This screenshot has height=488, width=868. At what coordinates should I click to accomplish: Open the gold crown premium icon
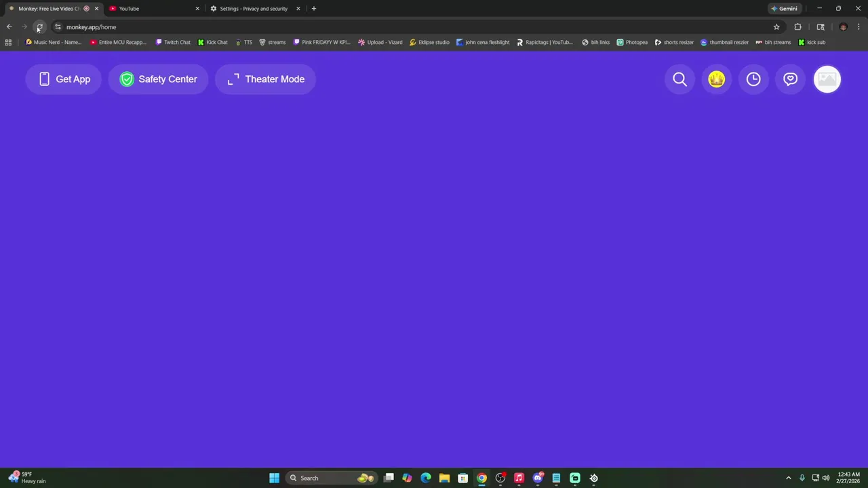pos(717,79)
